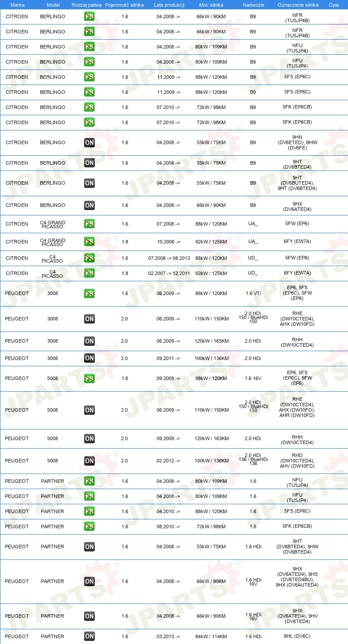Click the ON icon in the Peugeot 3008 100kW row
348x644 pixels.
89,358
